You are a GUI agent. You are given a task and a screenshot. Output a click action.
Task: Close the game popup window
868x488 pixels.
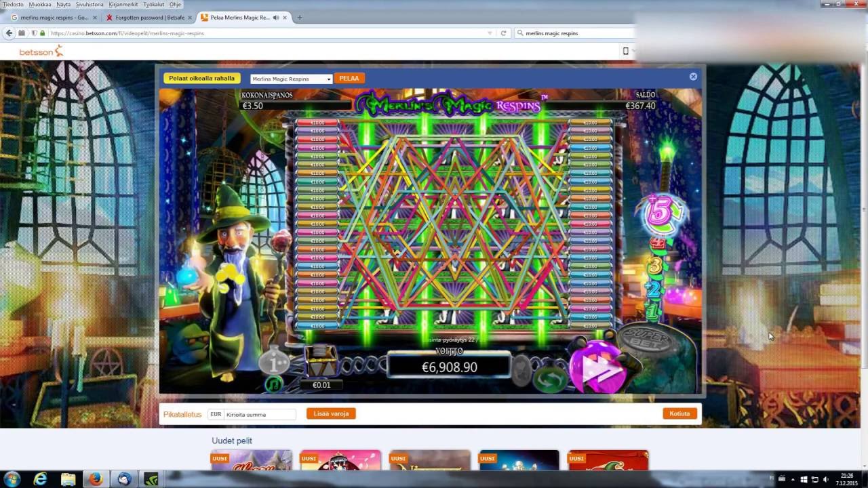click(693, 77)
